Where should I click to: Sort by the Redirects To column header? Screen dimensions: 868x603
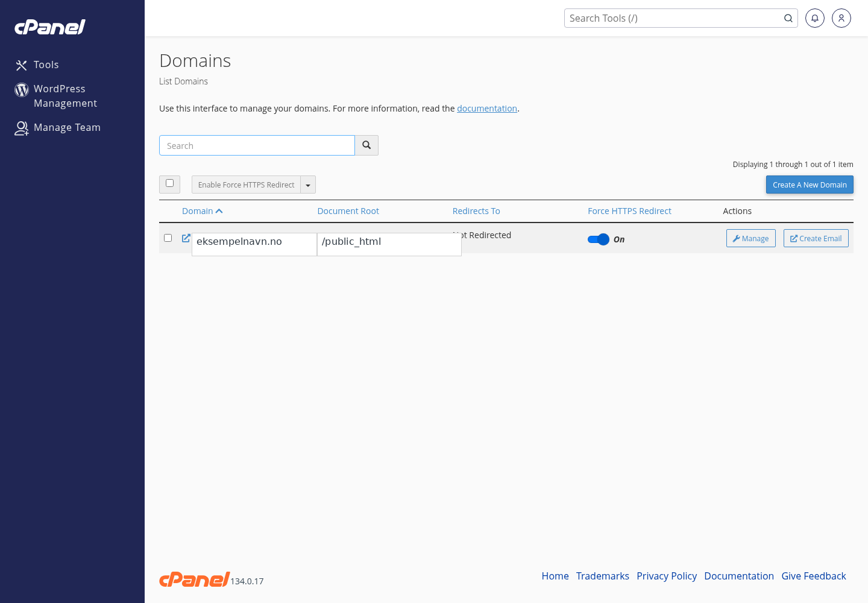click(x=476, y=210)
